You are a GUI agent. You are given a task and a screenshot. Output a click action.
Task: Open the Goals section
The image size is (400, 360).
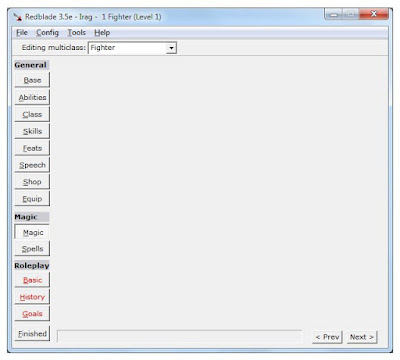point(32,314)
